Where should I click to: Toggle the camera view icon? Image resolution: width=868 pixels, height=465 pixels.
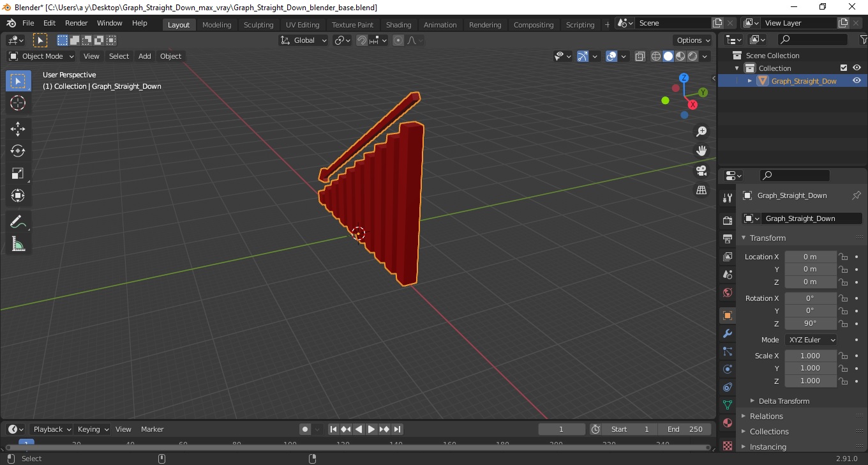(x=701, y=171)
